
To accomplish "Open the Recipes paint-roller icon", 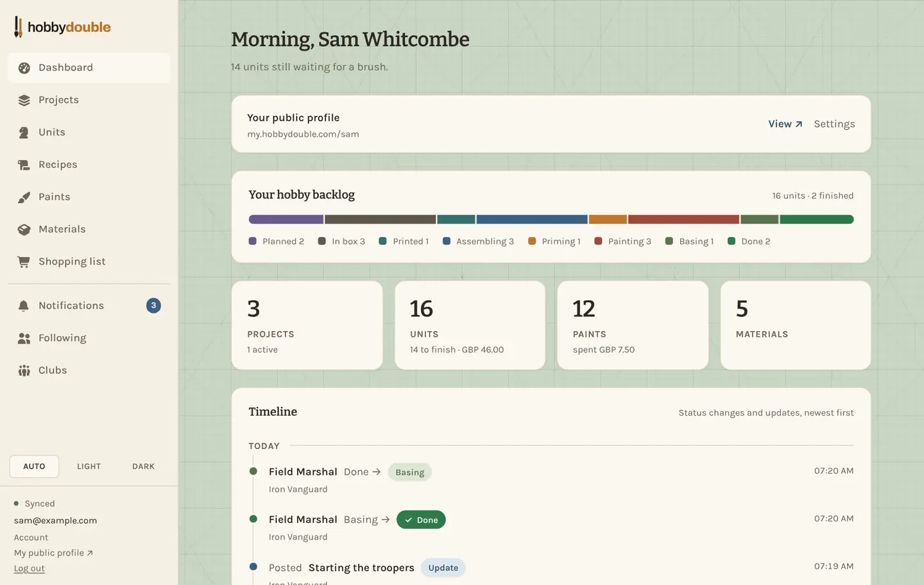I will tap(24, 165).
